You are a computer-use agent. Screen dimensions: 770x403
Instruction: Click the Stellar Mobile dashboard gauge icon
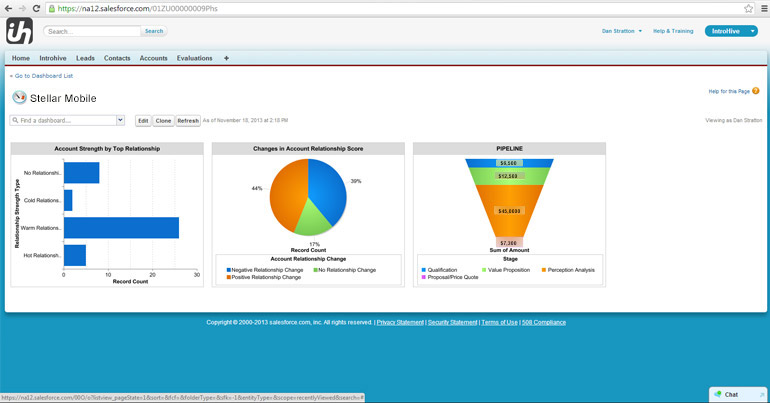tap(19, 97)
